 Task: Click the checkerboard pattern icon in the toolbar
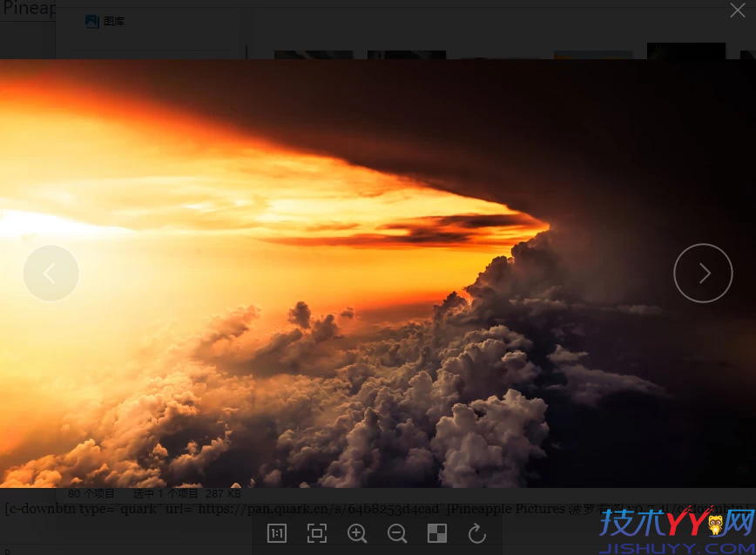coord(436,533)
